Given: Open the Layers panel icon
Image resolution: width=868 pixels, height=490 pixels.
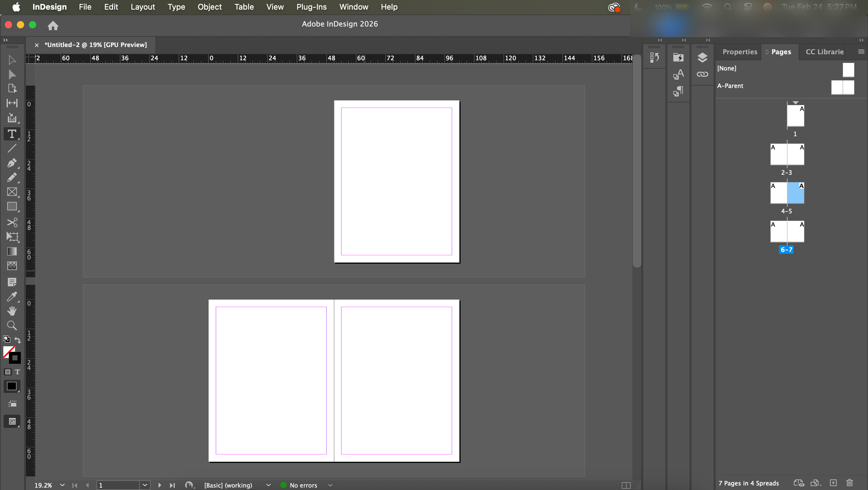Looking at the screenshot, I should click(x=702, y=58).
